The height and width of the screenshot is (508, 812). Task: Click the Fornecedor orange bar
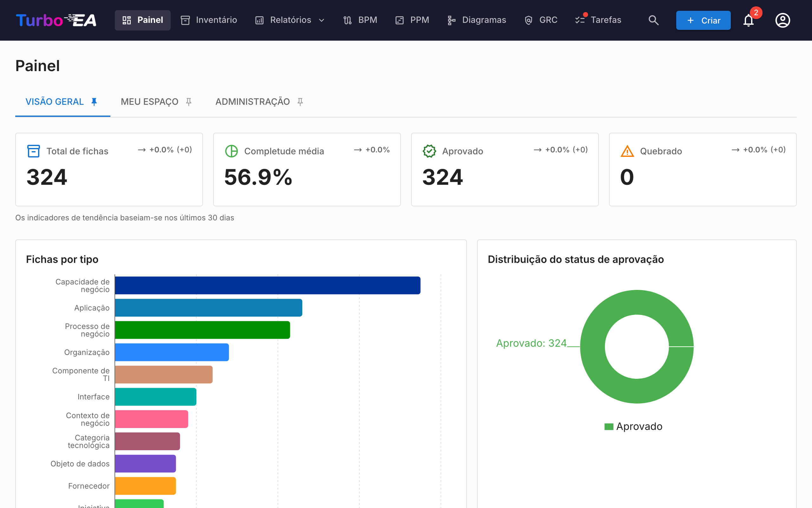(145, 486)
